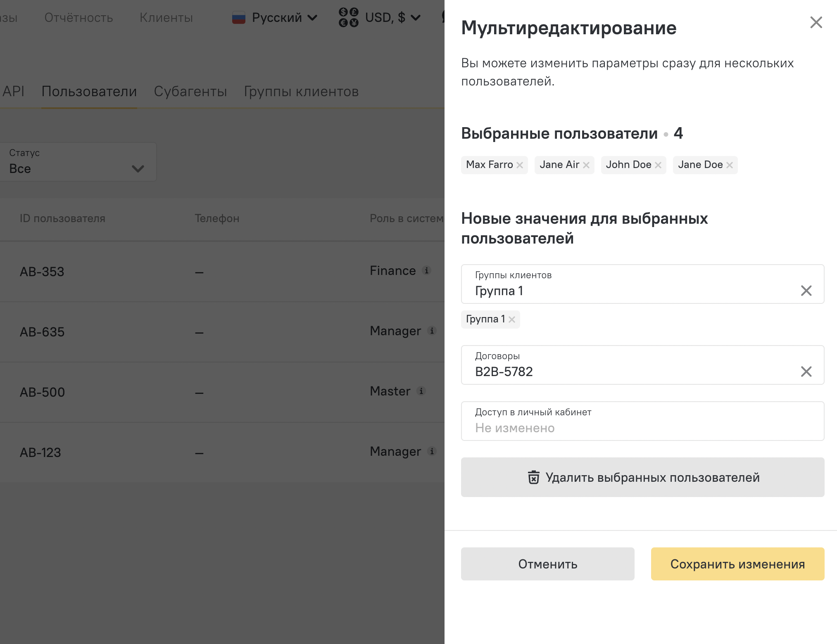Viewport: 837px width, 644px height.
Task: Show info for Master role
Action: (421, 391)
